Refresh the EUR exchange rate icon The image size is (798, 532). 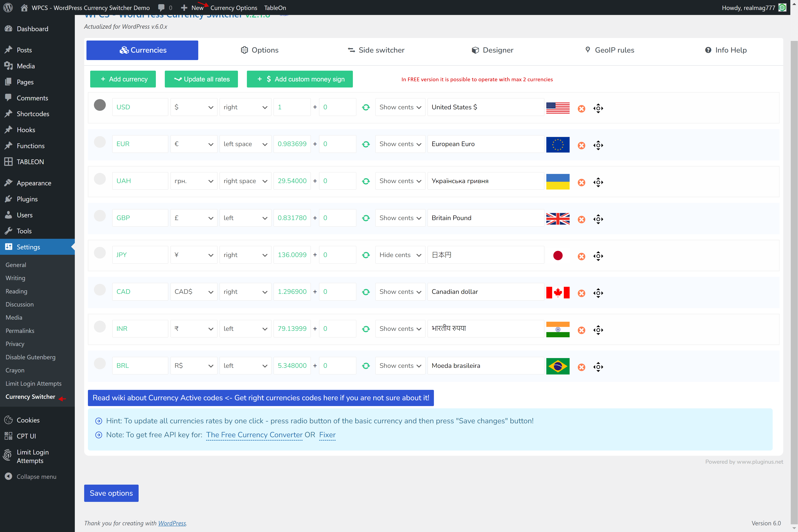[x=366, y=144]
